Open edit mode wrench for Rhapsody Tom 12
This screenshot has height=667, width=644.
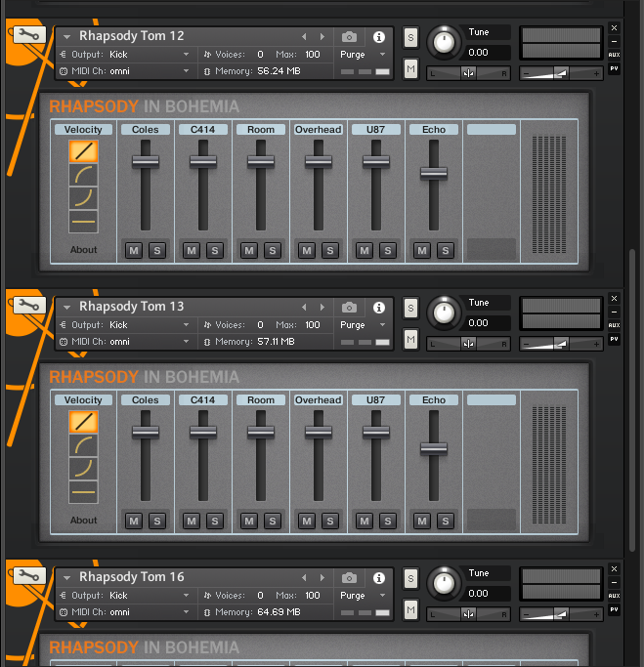pyautogui.click(x=28, y=35)
